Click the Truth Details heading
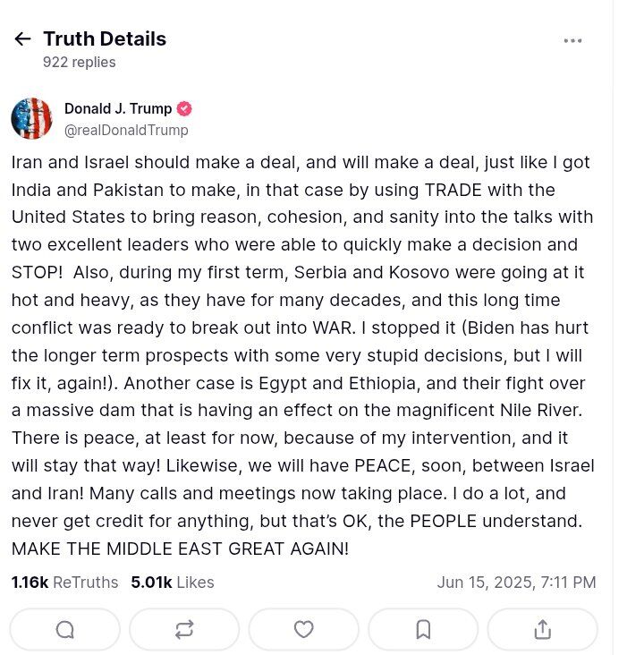This screenshot has height=655, width=644. [105, 38]
